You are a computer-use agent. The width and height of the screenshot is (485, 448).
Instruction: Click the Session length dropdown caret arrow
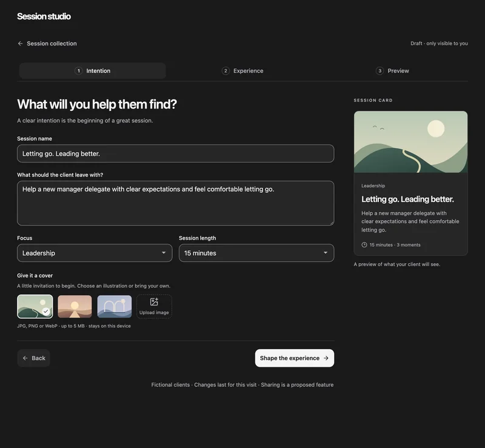point(326,253)
